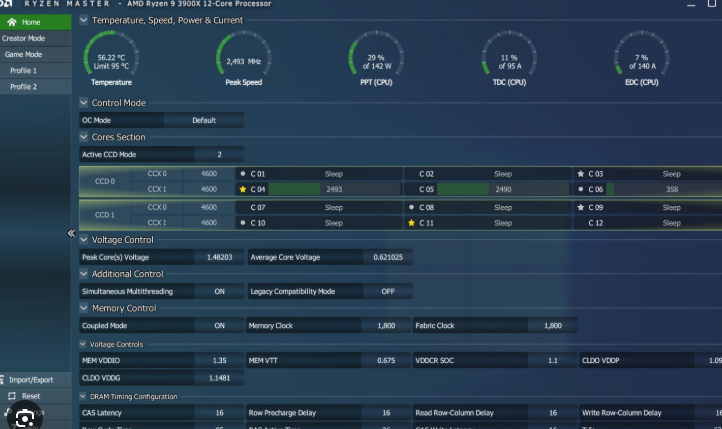Click the Home house icon

click(12, 22)
